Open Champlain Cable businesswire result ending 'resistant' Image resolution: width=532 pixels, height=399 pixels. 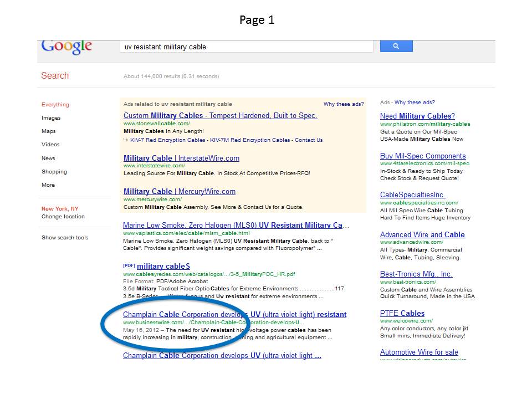point(235,315)
